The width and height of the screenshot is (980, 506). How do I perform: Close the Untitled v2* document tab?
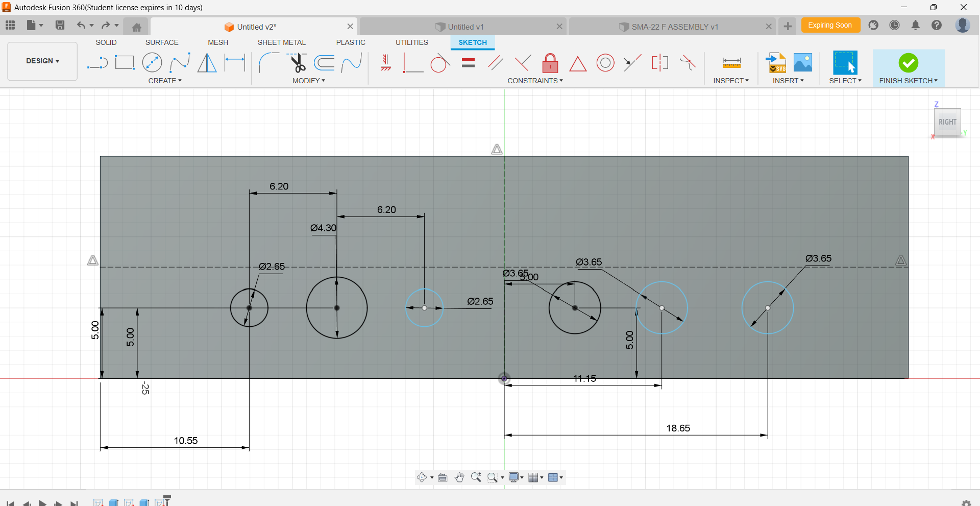pyautogui.click(x=350, y=27)
